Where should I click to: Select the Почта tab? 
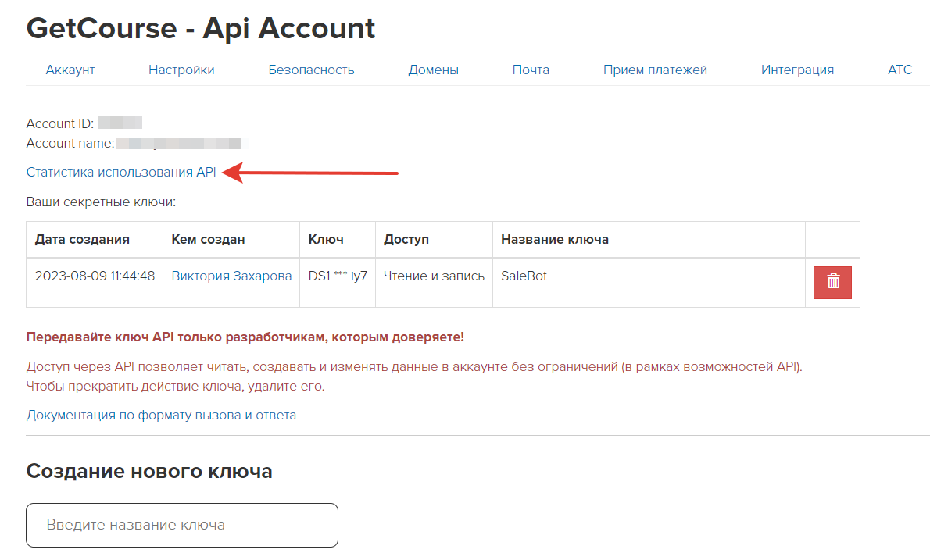531,70
